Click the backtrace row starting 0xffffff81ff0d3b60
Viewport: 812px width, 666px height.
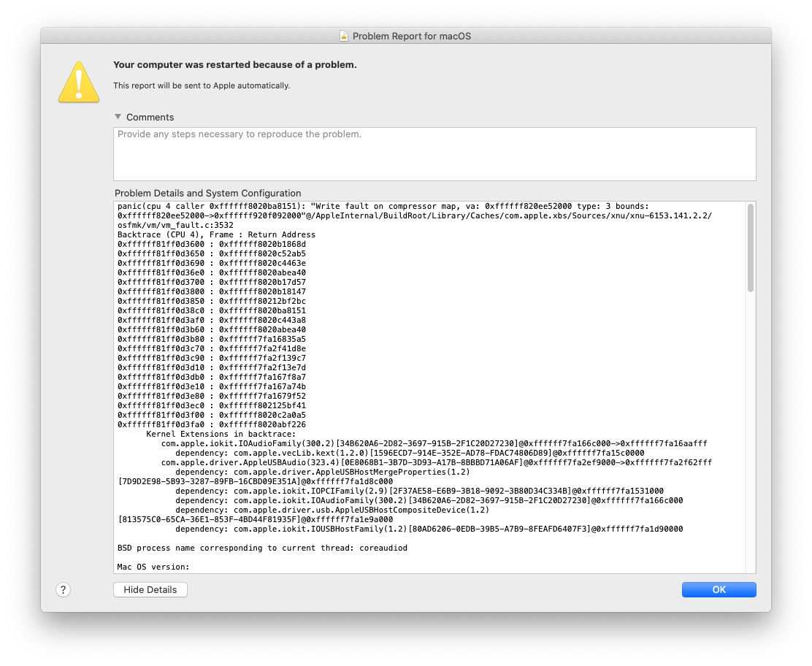(212, 329)
